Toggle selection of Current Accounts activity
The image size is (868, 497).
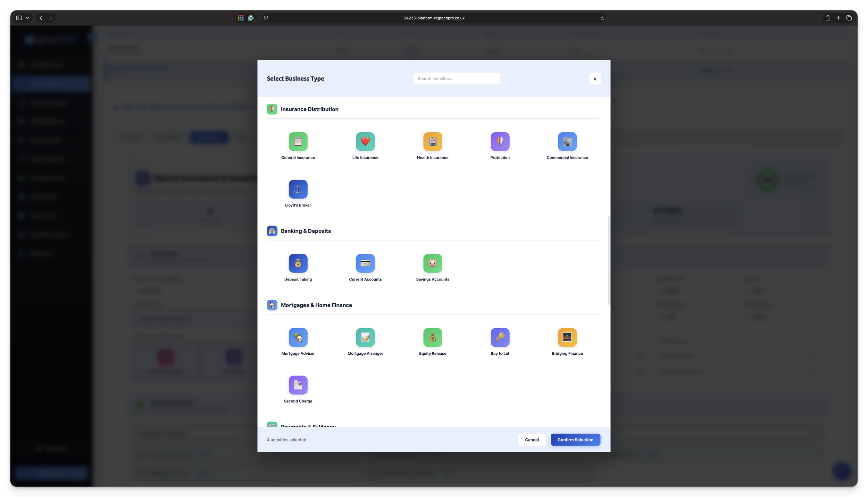(x=365, y=263)
